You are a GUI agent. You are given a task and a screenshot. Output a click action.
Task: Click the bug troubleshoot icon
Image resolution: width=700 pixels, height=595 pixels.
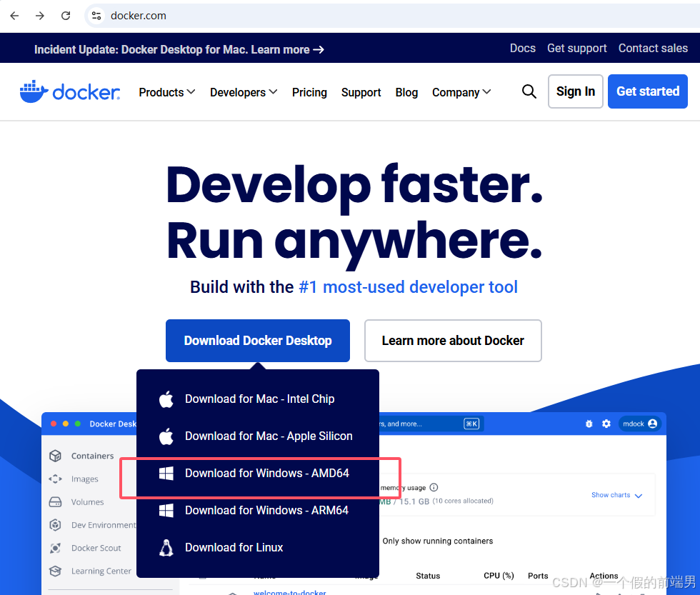pyautogui.click(x=589, y=424)
